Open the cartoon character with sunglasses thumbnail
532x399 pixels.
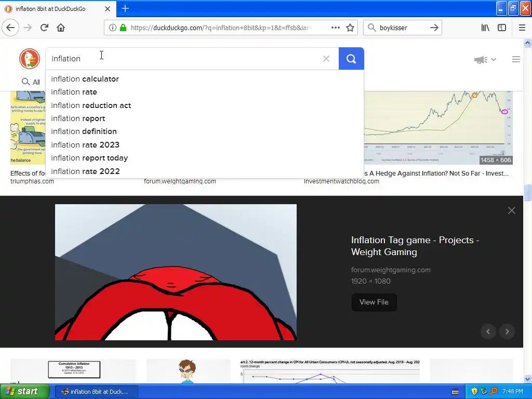click(188, 371)
